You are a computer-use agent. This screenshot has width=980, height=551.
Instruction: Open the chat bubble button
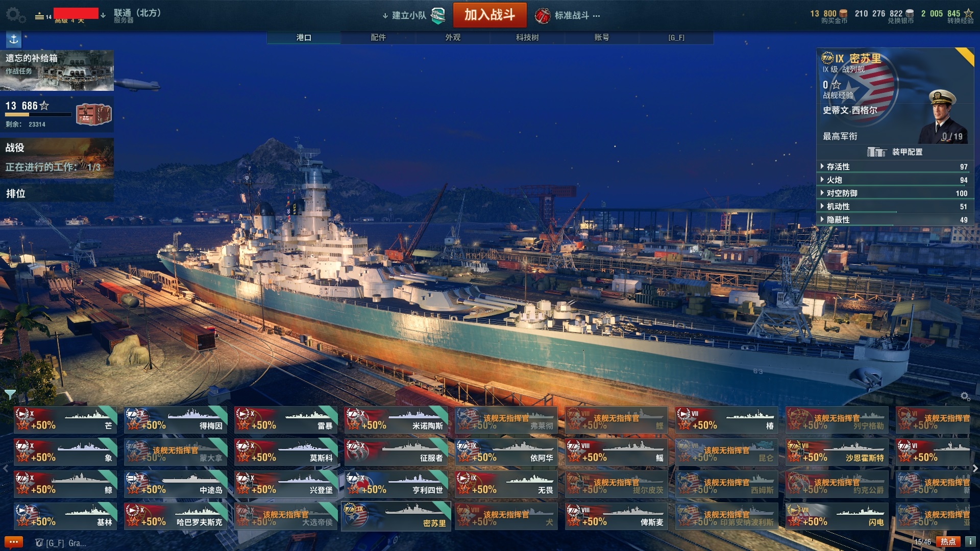[x=14, y=542]
